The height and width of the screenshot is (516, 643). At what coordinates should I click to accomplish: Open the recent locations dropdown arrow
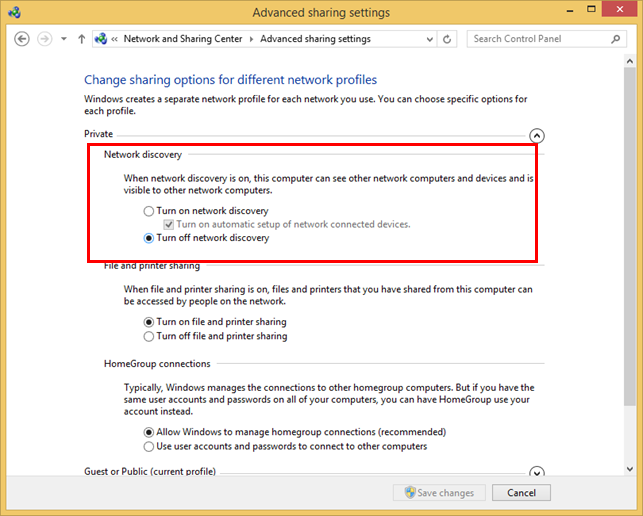[64, 39]
